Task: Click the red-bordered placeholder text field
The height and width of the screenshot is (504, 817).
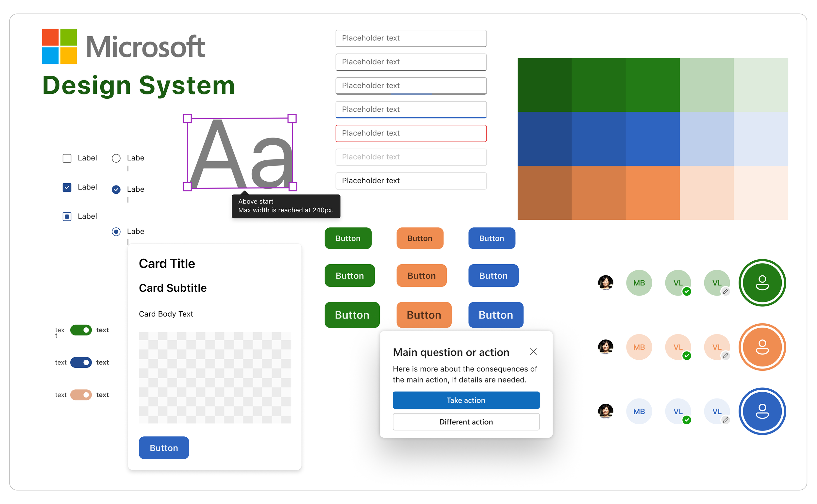Action: 411,133
